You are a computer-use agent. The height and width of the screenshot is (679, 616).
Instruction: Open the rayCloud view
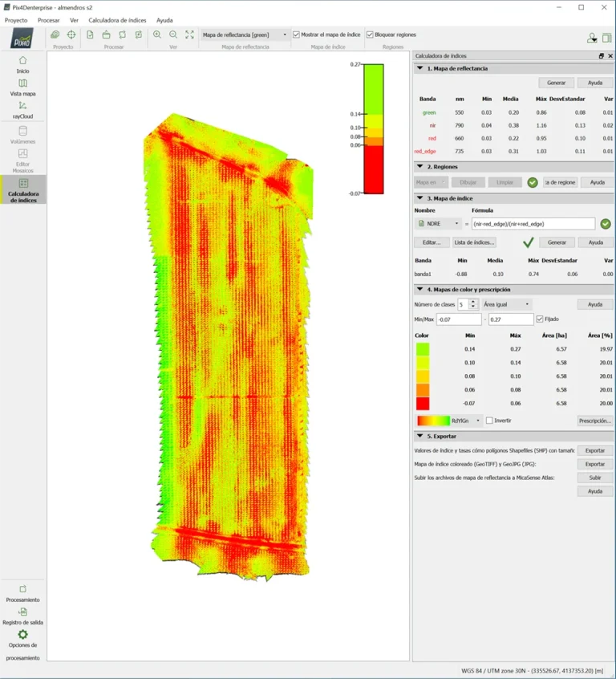click(23, 110)
